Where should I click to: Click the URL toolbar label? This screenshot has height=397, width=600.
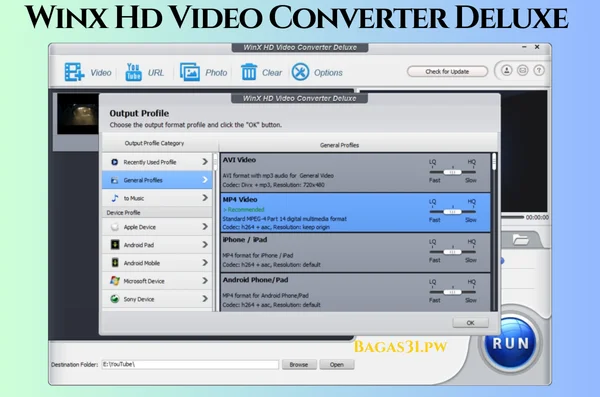pos(156,73)
